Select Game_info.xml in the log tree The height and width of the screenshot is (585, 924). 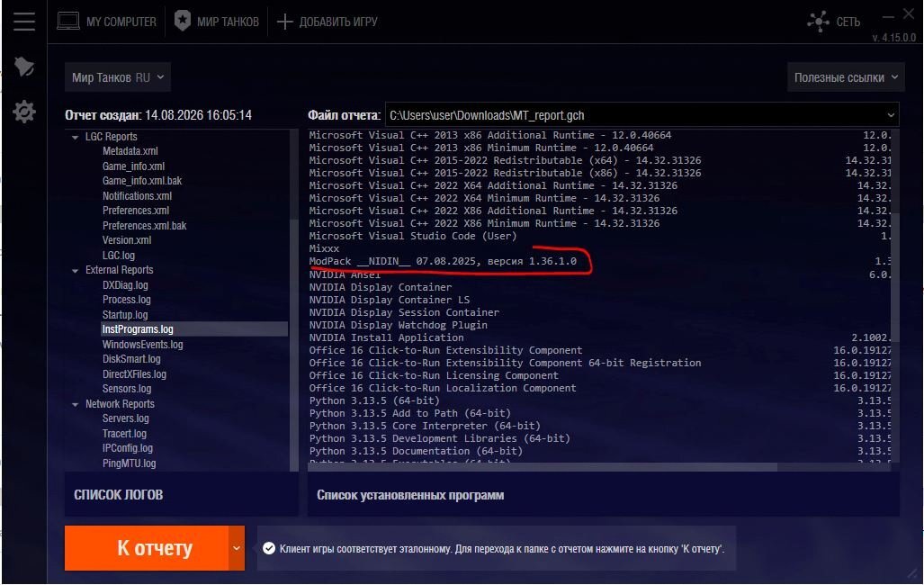[x=133, y=166]
